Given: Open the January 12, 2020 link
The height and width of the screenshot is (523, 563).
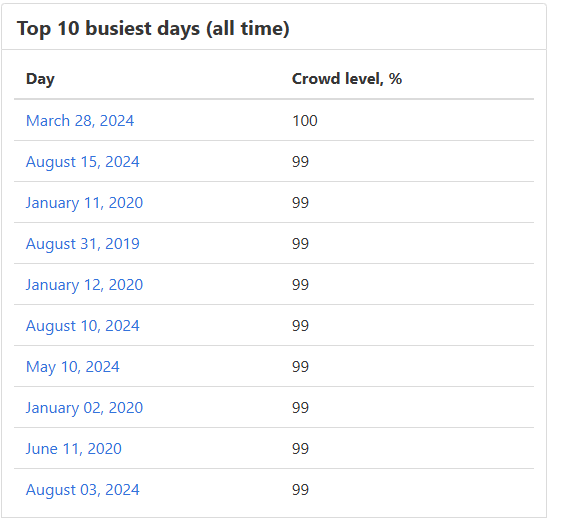Looking at the screenshot, I should coord(84,285).
